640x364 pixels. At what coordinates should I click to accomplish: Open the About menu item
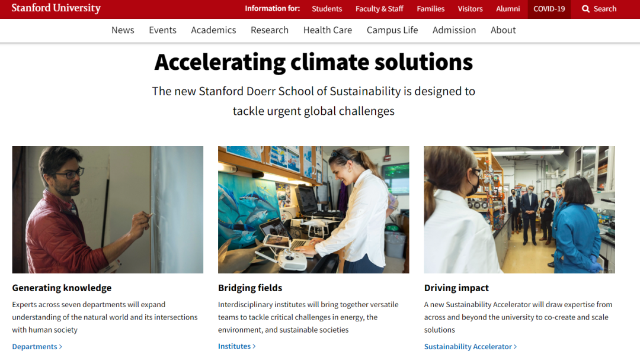[x=503, y=30]
